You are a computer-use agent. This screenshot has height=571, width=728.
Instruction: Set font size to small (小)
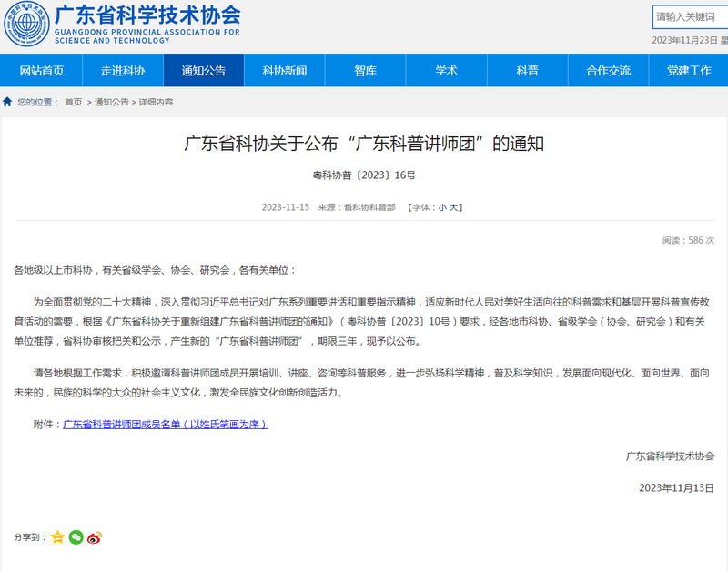coord(442,207)
